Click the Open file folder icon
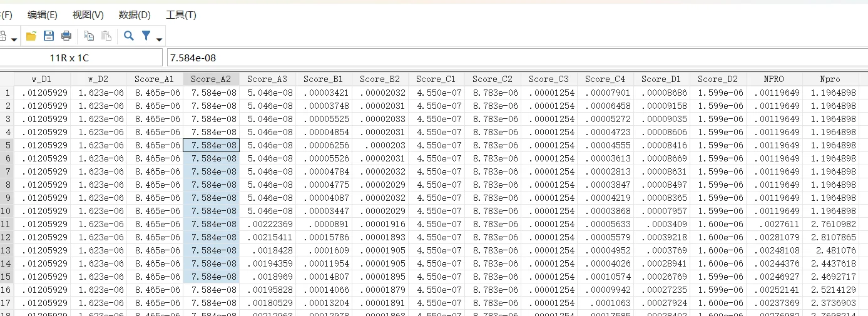The image size is (868, 316). pos(31,36)
